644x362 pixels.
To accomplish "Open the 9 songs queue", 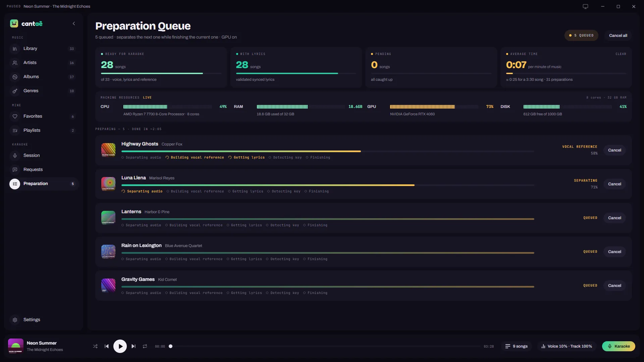I will click(517, 346).
